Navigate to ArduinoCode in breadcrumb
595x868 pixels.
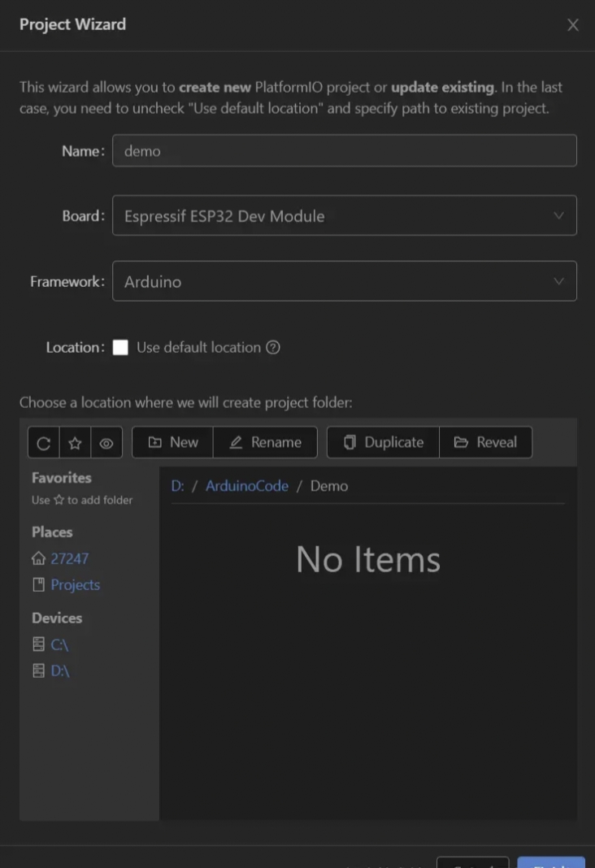tap(247, 486)
